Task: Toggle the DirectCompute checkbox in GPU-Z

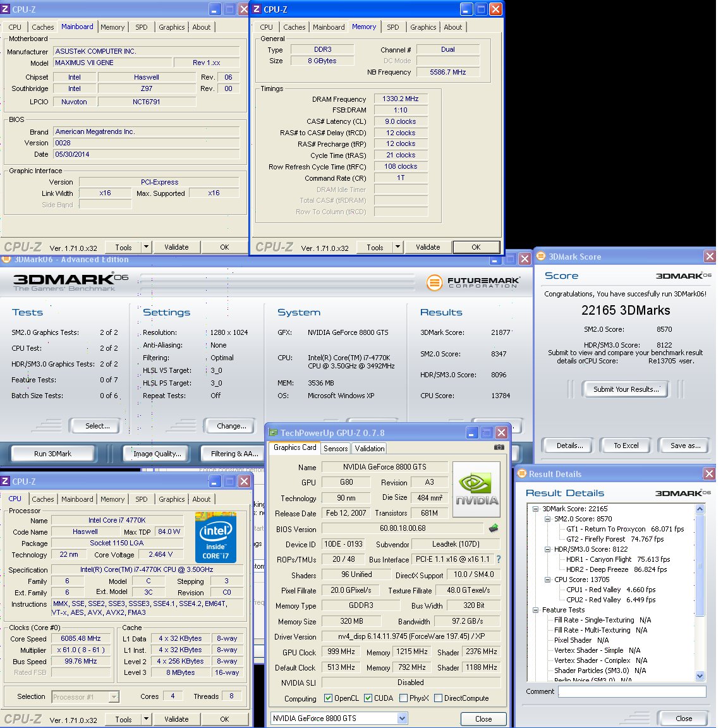Action: (438, 698)
